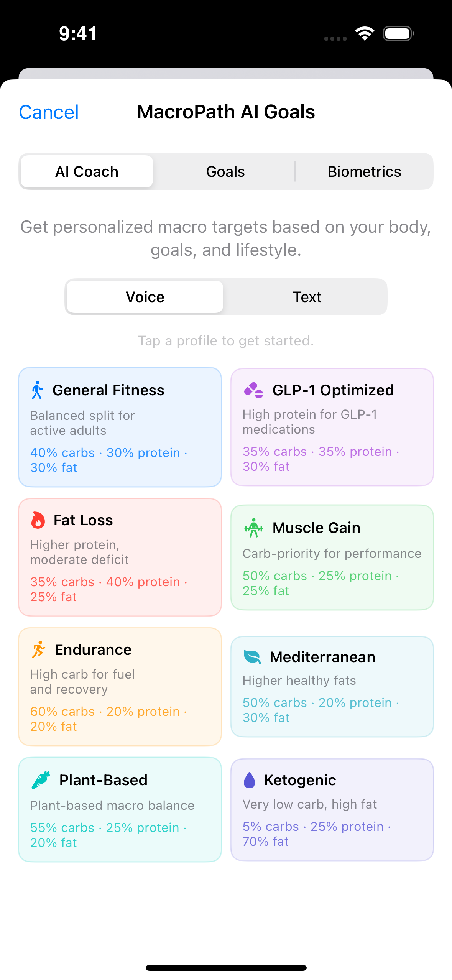Switch to the Goals tab
The width and height of the screenshot is (452, 980).
click(x=225, y=172)
